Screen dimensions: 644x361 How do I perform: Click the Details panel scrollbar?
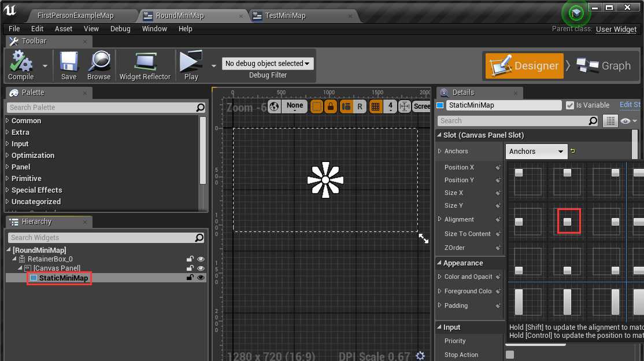coord(635,144)
